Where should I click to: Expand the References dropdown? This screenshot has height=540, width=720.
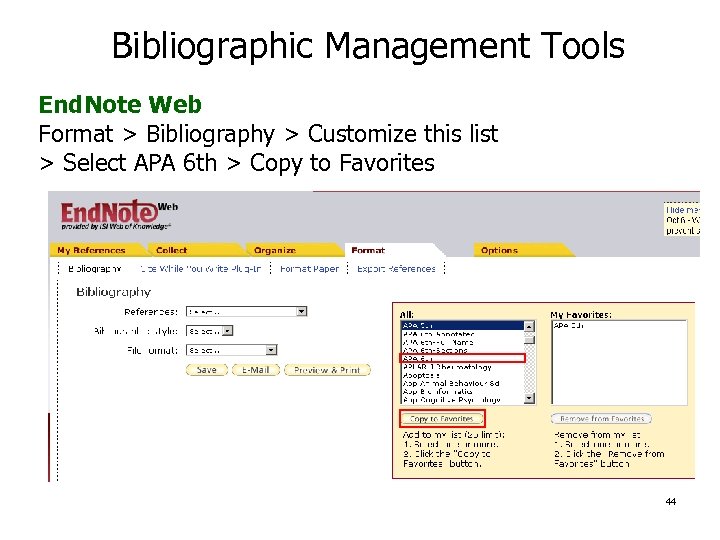(x=246, y=311)
